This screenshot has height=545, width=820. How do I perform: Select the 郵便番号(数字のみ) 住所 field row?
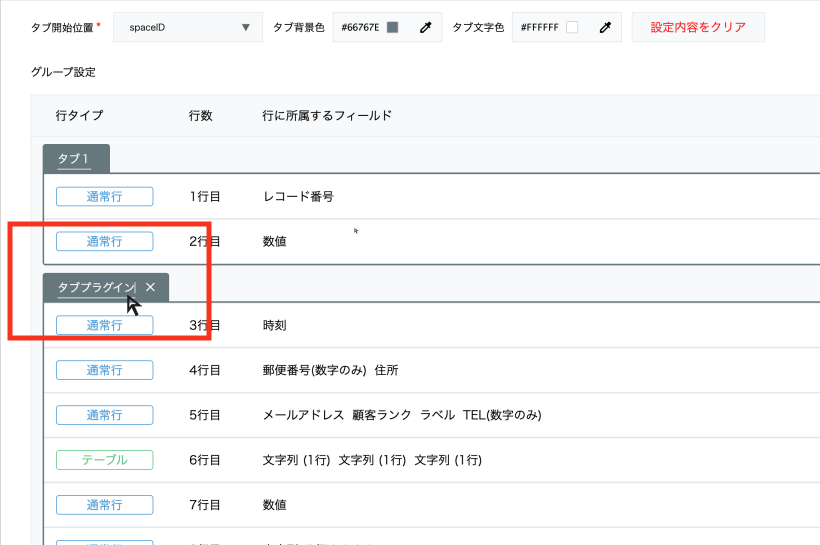point(330,370)
